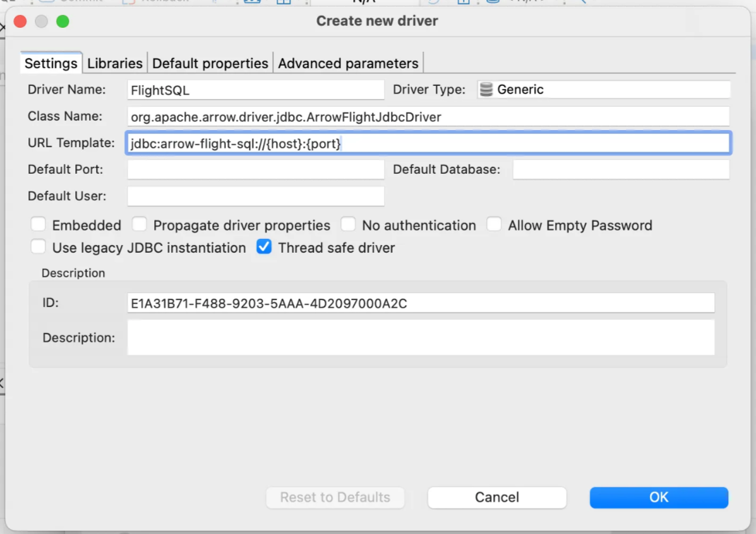The image size is (756, 534).
Task: Click the Default Port field
Action: tap(255, 169)
